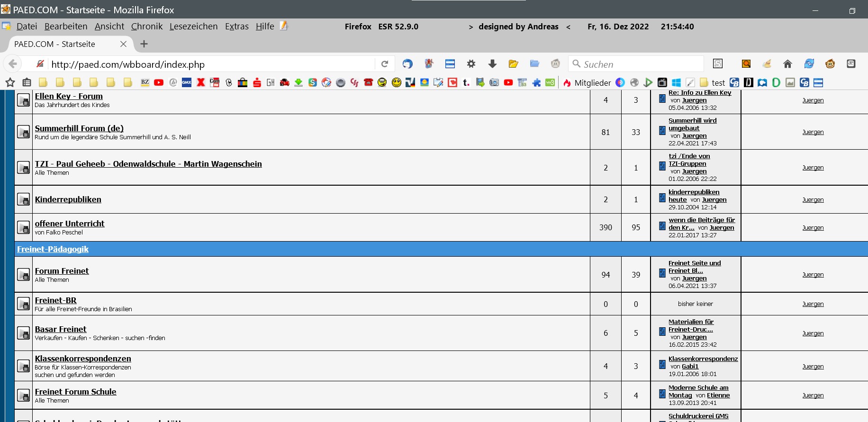Viewport: 868px width, 422px height.
Task: Open the red car bookmark icon
Action: [x=284, y=82]
